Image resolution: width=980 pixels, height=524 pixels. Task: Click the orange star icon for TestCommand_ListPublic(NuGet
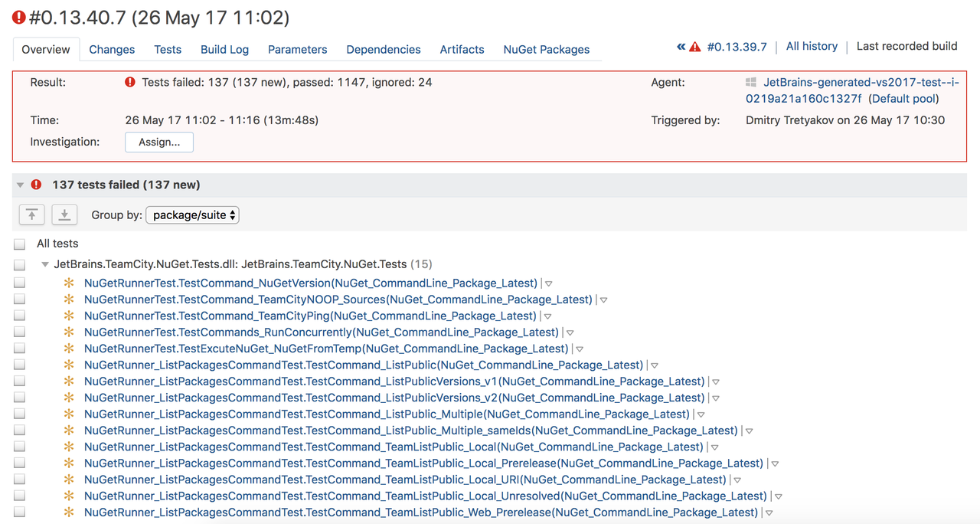tap(70, 365)
